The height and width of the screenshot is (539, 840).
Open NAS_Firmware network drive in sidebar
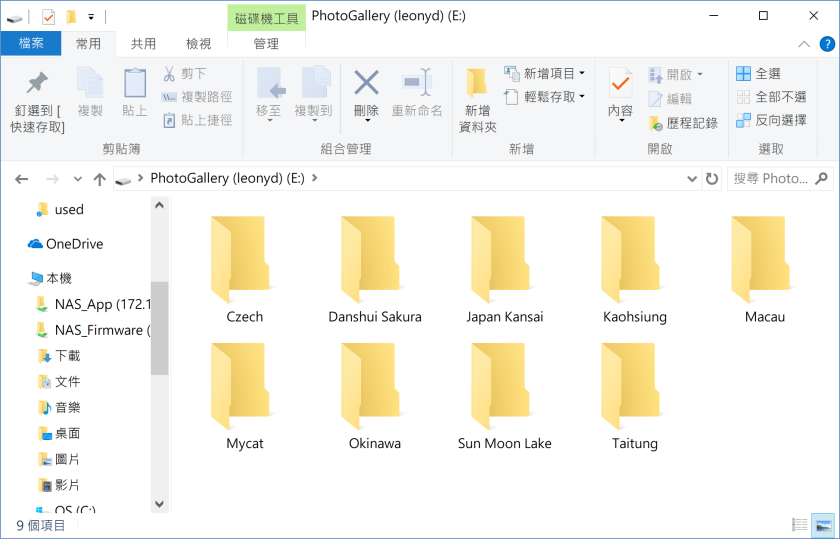pyautogui.click(x=93, y=330)
